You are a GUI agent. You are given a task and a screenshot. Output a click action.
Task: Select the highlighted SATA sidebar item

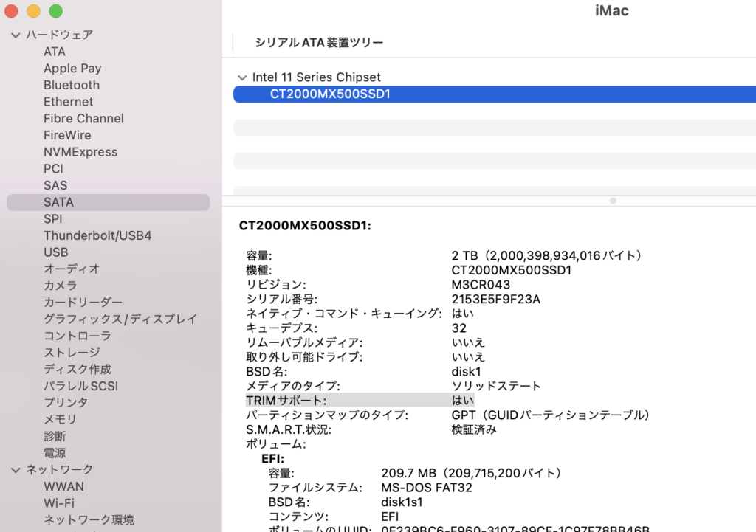tap(108, 202)
